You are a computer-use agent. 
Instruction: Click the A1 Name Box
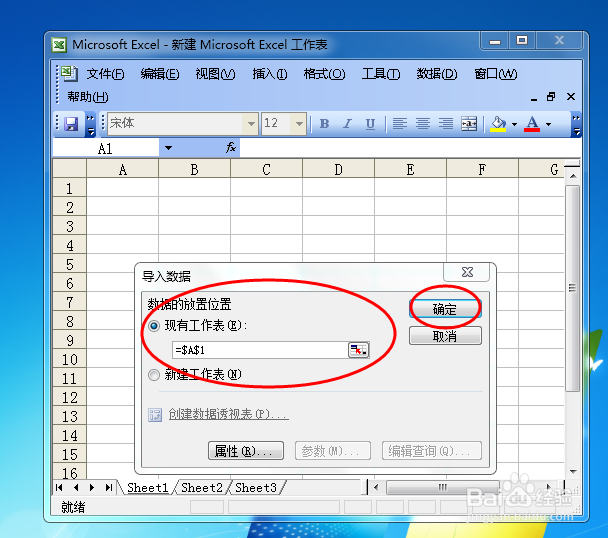click(105, 148)
